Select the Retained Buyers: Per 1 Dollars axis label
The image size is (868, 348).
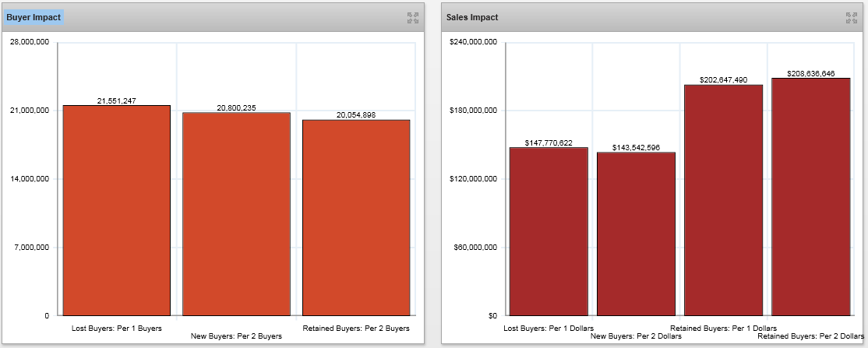tap(723, 329)
